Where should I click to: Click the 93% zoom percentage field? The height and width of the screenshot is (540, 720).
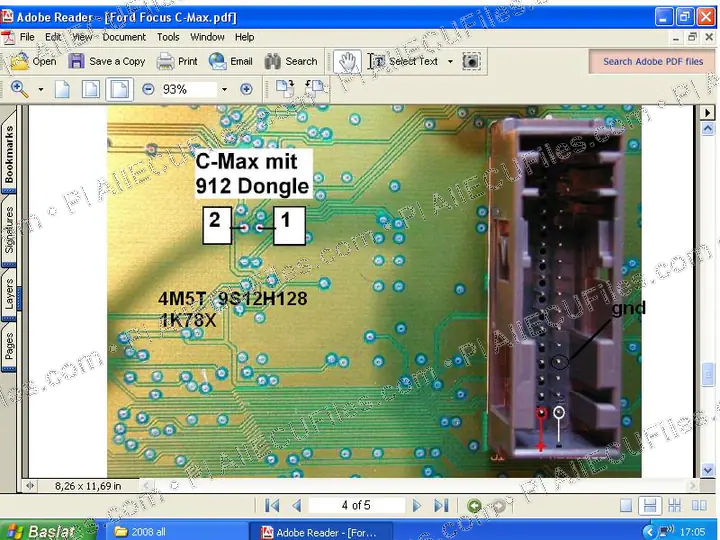click(x=188, y=89)
